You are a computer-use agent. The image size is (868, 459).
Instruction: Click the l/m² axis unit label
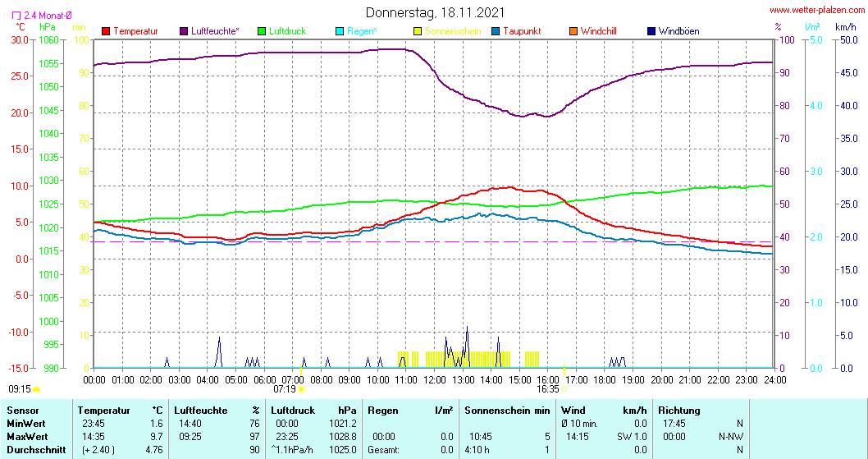tap(812, 27)
